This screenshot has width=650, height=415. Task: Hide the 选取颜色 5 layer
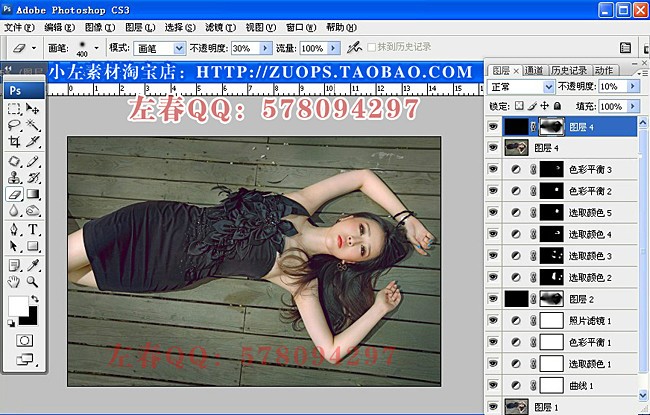[493, 212]
